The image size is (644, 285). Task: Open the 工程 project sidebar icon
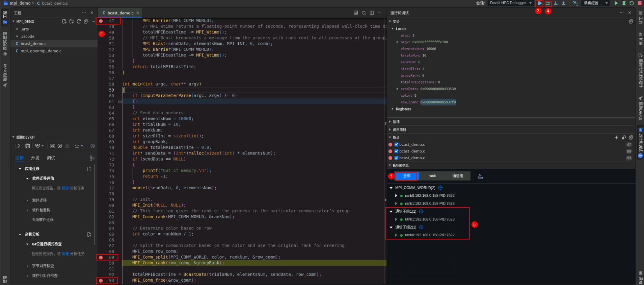[x=5, y=17]
